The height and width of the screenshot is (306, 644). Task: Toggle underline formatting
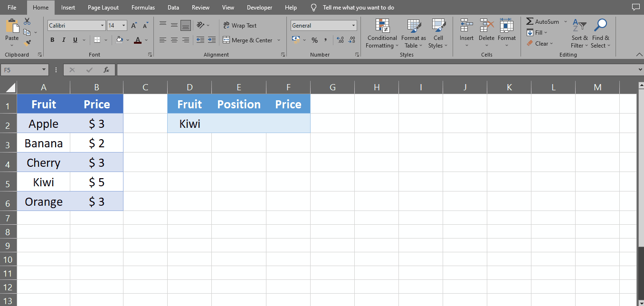(74, 40)
